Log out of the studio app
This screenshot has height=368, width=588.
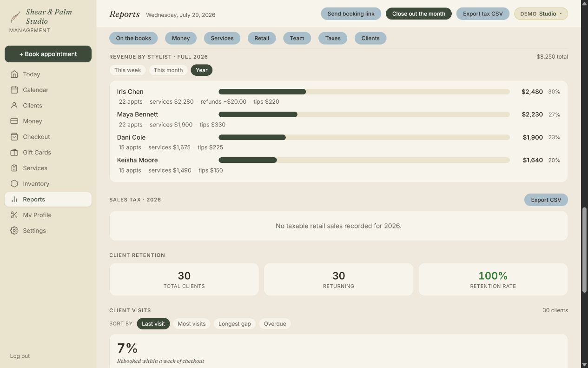[x=20, y=356]
